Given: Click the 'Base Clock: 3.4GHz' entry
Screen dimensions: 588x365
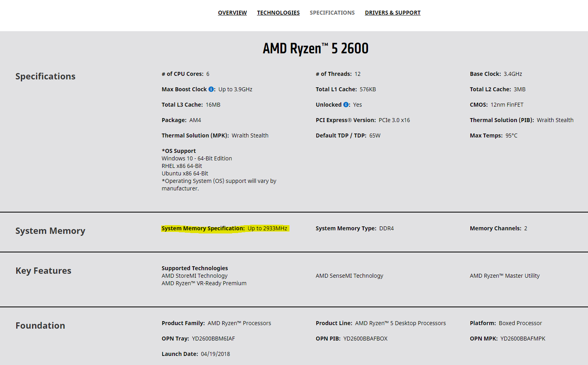Looking at the screenshot, I should 496,74.
